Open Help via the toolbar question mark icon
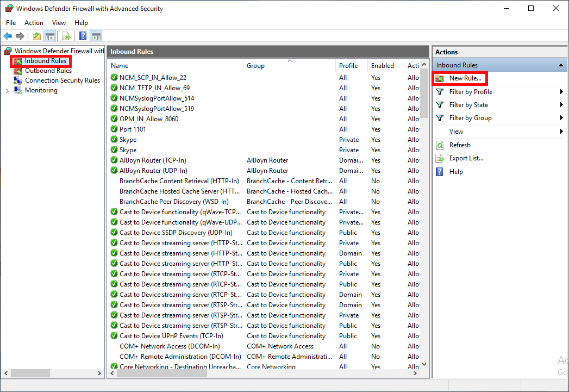Image resolution: width=569 pixels, height=392 pixels. (x=83, y=36)
